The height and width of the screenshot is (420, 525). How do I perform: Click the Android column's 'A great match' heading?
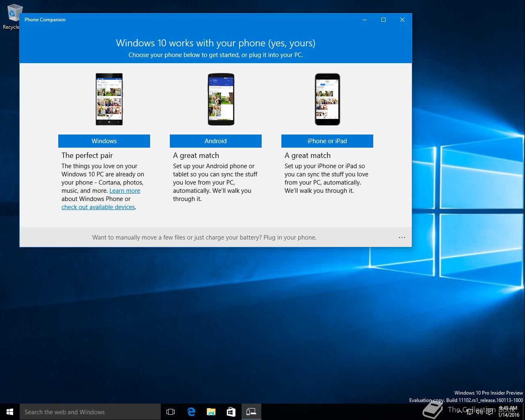pyautogui.click(x=196, y=155)
